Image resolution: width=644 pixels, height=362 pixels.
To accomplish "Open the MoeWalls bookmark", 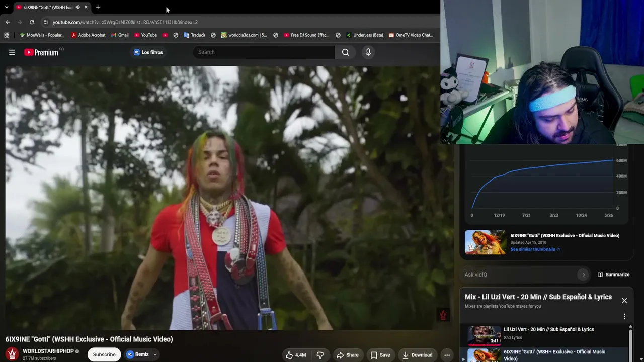I will pyautogui.click(x=42, y=35).
